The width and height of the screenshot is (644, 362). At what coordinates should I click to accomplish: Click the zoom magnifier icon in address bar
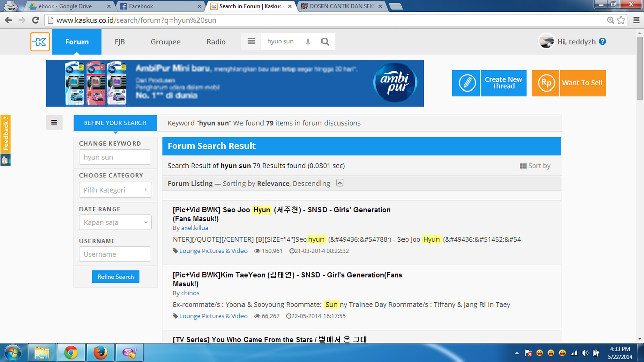click(x=610, y=20)
